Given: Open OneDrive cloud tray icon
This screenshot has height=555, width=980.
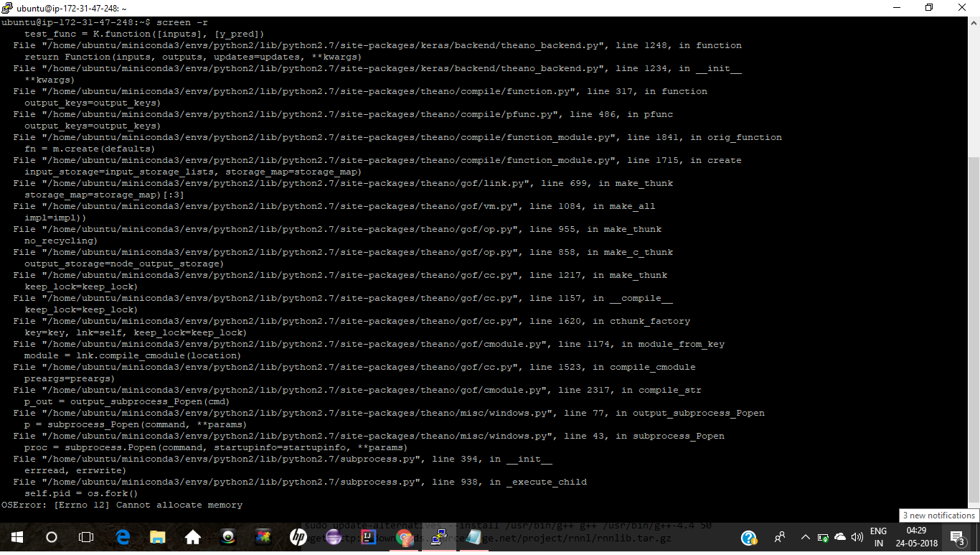Looking at the screenshot, I should pyautogui.click(x=840, y=537).
